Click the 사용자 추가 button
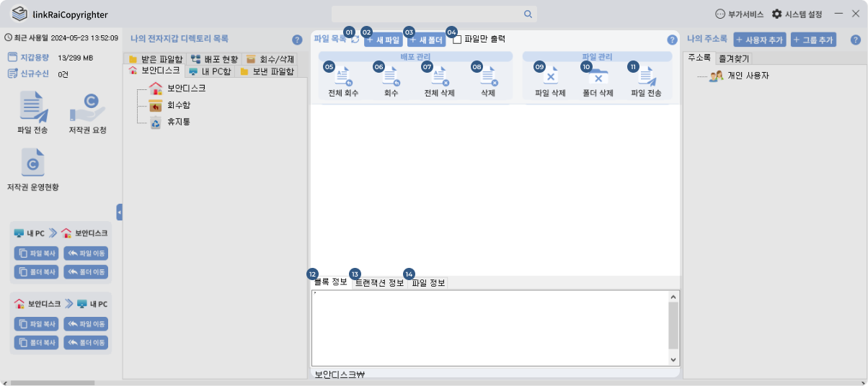868x386 pixels. pos(759,40)
